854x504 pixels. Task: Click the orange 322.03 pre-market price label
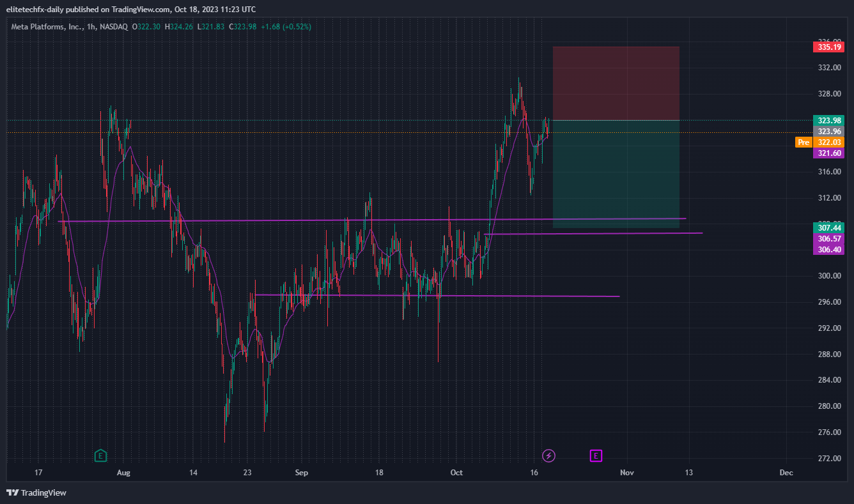coord(828,142)
